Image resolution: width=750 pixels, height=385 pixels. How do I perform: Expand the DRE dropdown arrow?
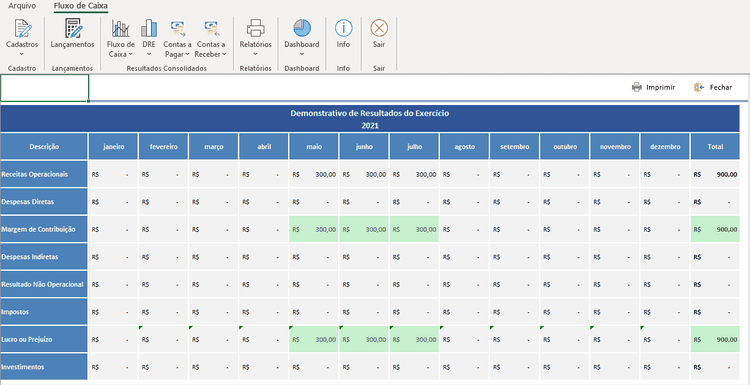[149, 54]
